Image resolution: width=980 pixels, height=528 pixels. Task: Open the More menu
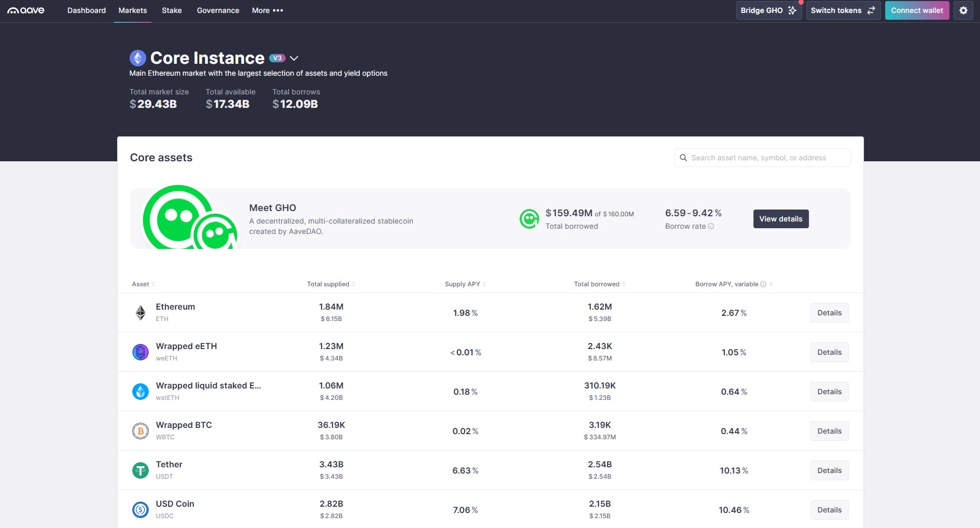(x=268, y=10)
